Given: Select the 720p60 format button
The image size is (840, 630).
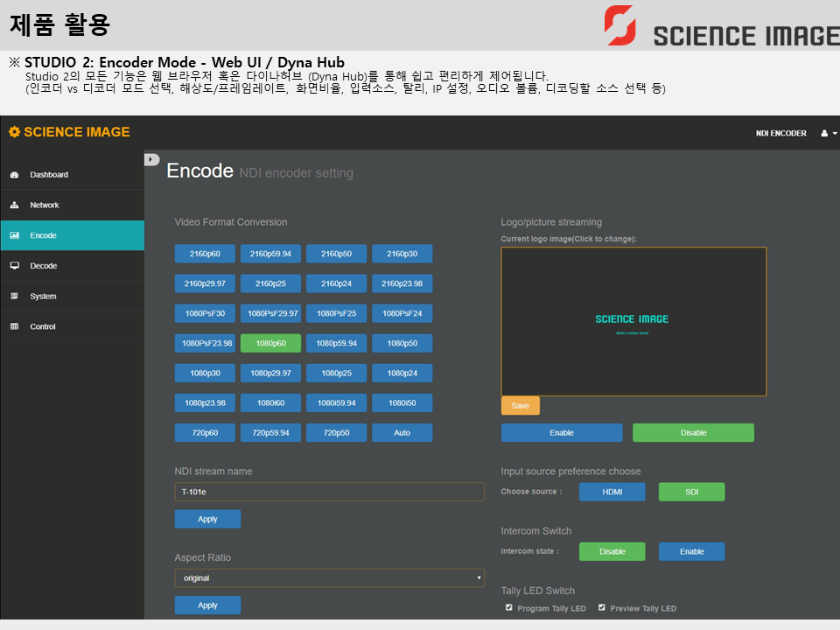Looking at the screenshot, I should 205,433.
